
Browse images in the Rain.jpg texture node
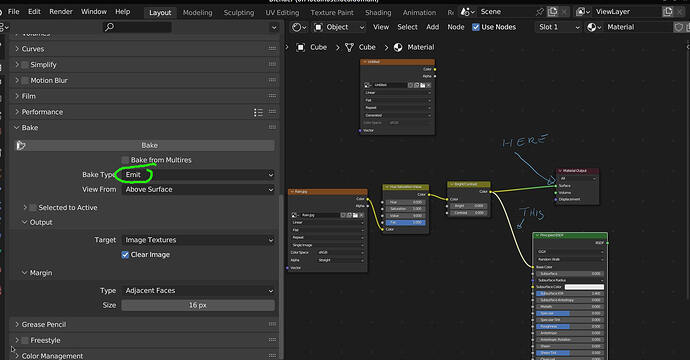point(295,215)
